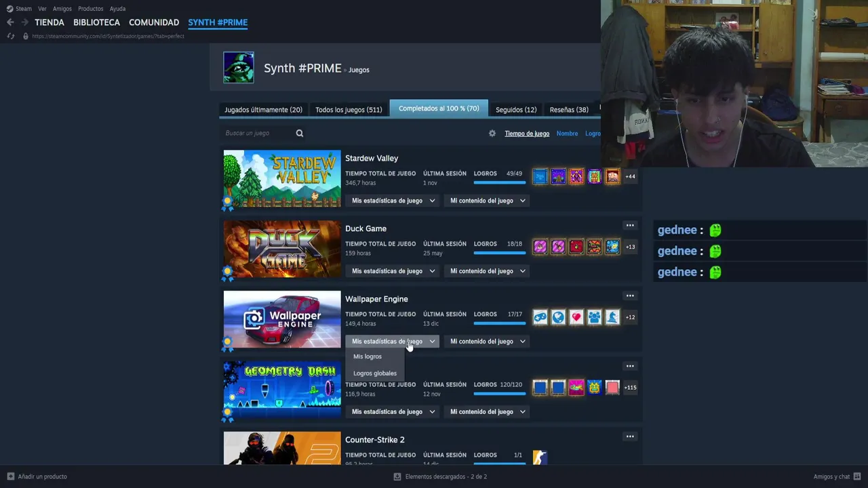Click first Wallpaper Engine achievement icon
The width and height of the screenshot is (868, 488).
coord(540,317)
